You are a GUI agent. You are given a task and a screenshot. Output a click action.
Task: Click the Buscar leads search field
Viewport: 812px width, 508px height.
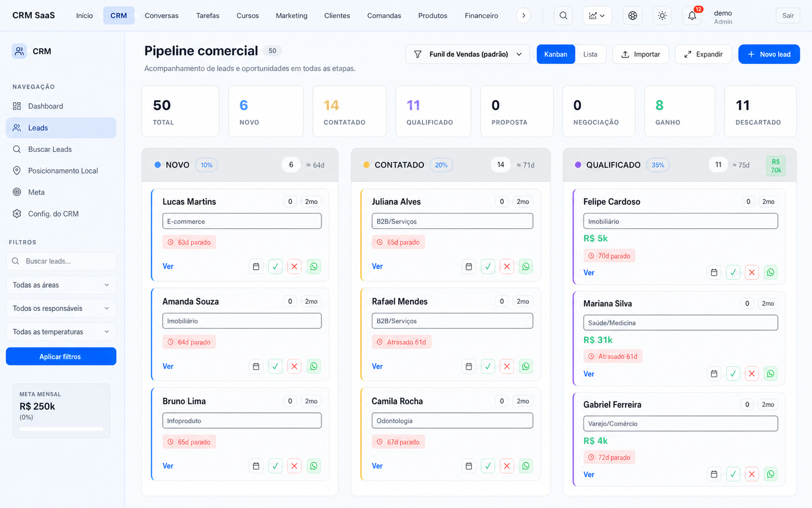pos(61,261)
